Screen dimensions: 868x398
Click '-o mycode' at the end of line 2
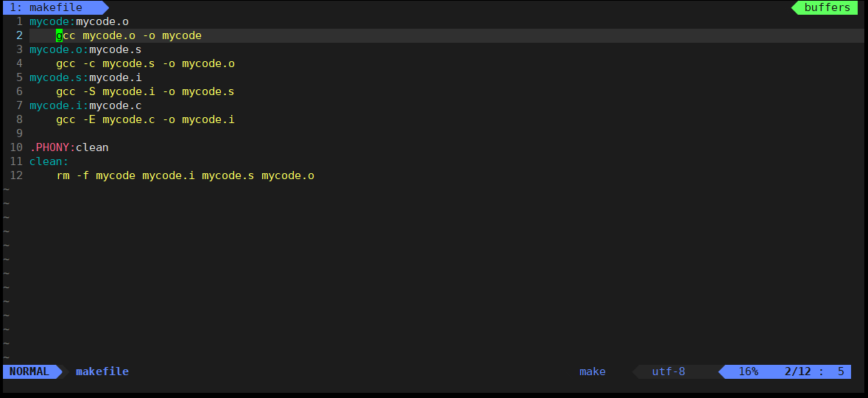coord(172,36)
